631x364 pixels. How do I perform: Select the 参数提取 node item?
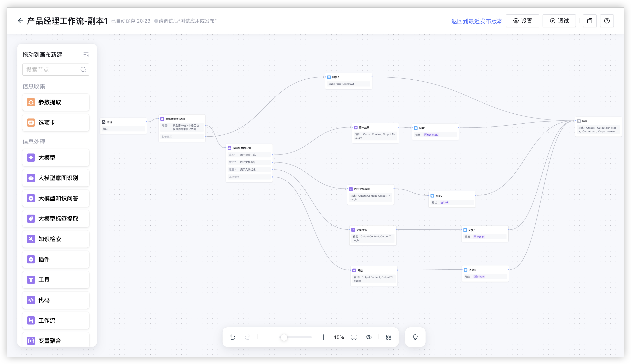tap(56, 102)
